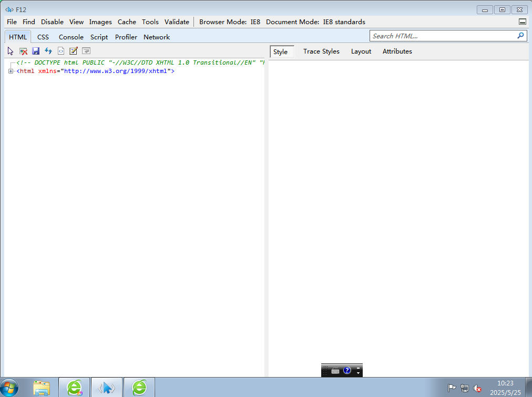Click the element source style icon
This screenshot has height=397, width=532.
61,51
